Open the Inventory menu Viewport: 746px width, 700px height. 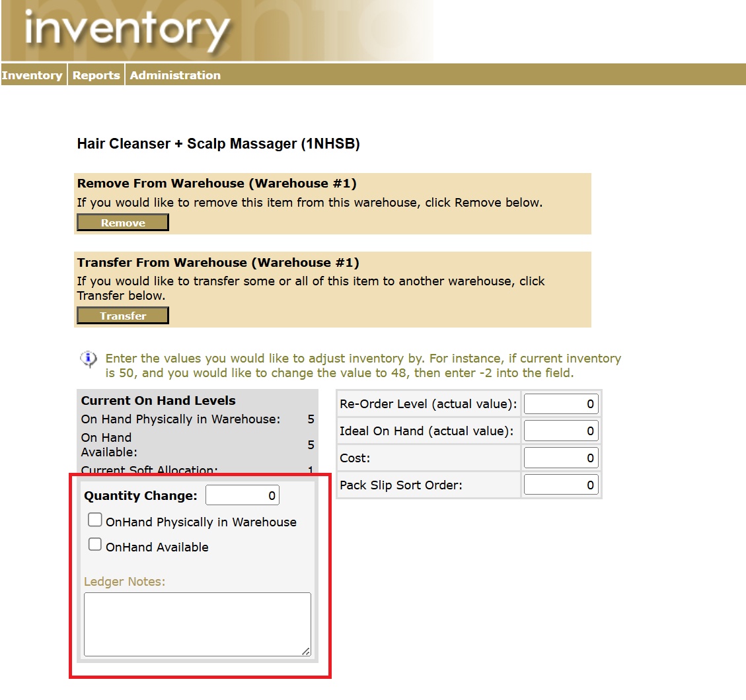tap(32, 75)
